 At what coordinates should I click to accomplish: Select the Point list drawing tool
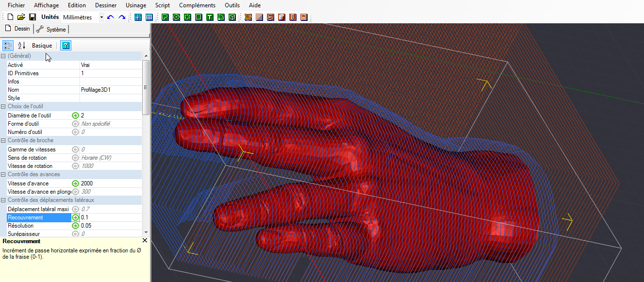[x=187, y=17]
